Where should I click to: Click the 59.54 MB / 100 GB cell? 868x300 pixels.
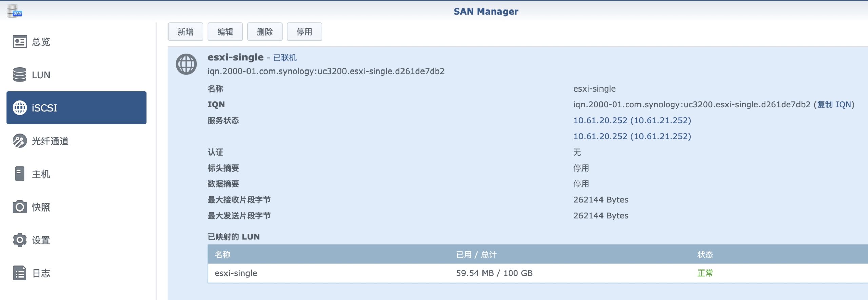click(494, 273)
